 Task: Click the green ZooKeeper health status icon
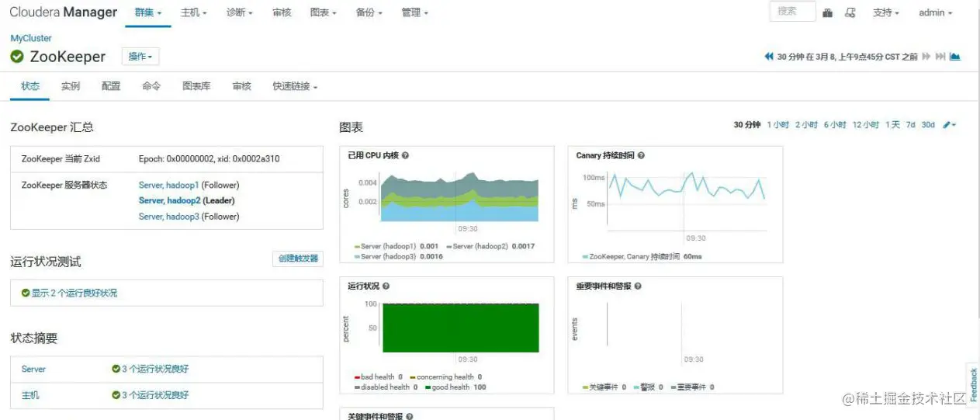(17, 57)
